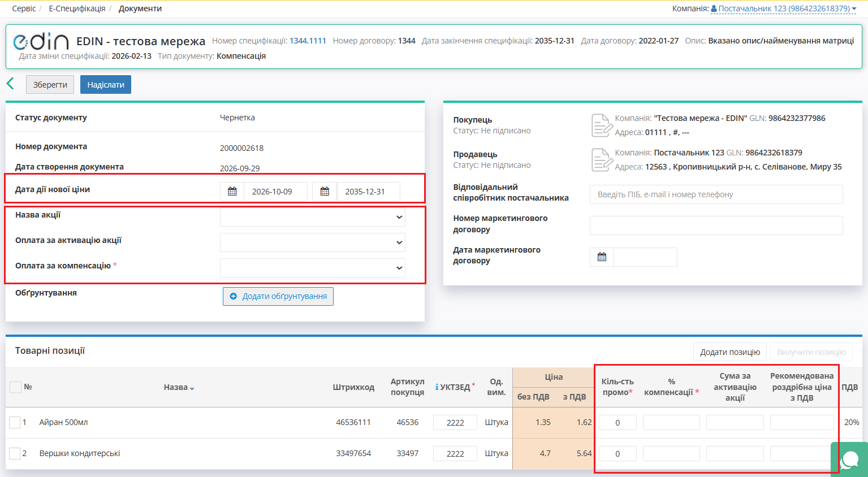Go to Сервіс breadcrumb

[x=24, y=8]
